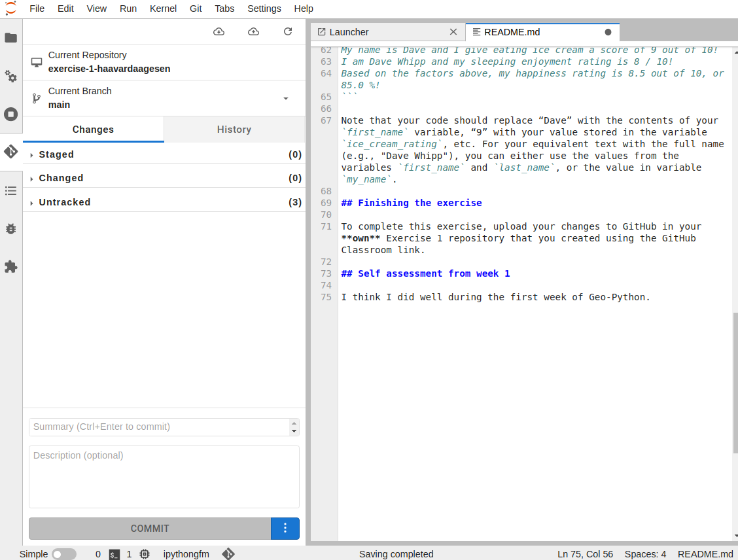Click the Current Branch git icon
This screenshot has height=560, width=738.
coord(36,98)
